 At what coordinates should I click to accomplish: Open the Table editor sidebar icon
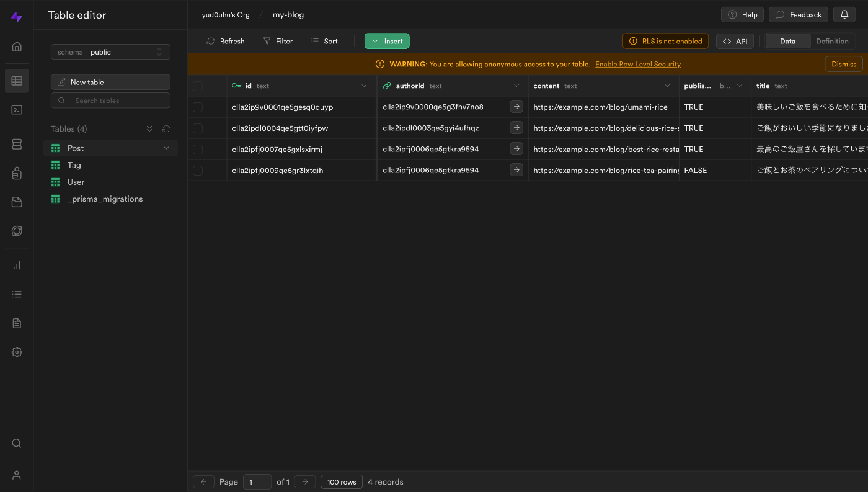click(x=17, y=81)
